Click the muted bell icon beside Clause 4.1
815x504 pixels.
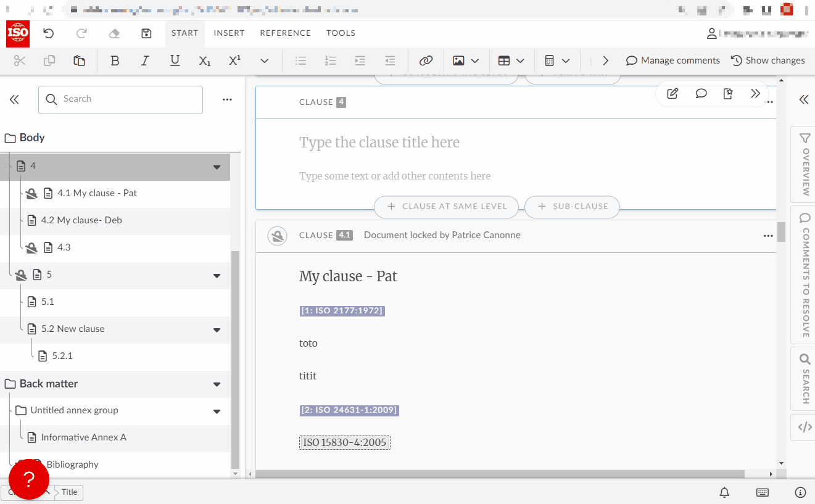pos(277,236)
